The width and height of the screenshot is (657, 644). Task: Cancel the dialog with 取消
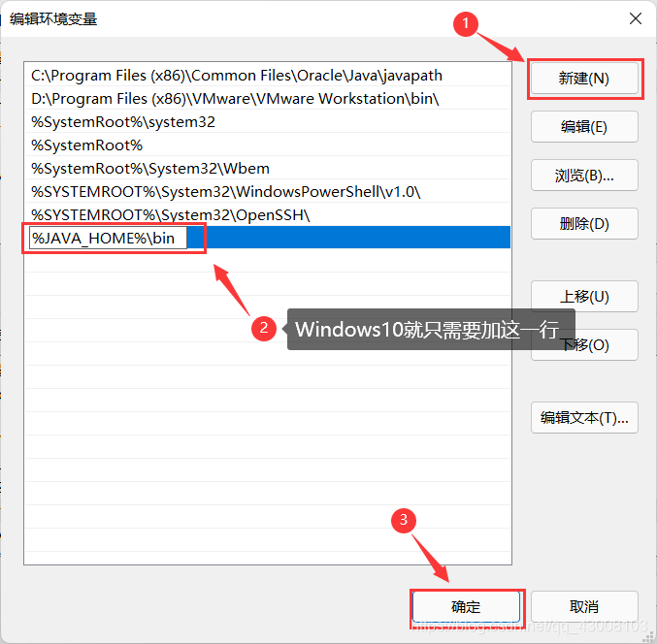click(584, 606)
